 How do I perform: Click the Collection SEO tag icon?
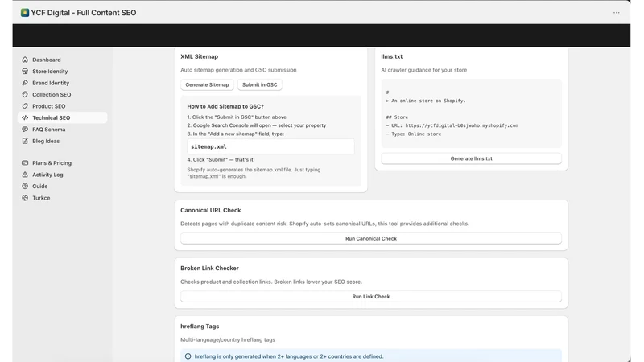[25, 94]
